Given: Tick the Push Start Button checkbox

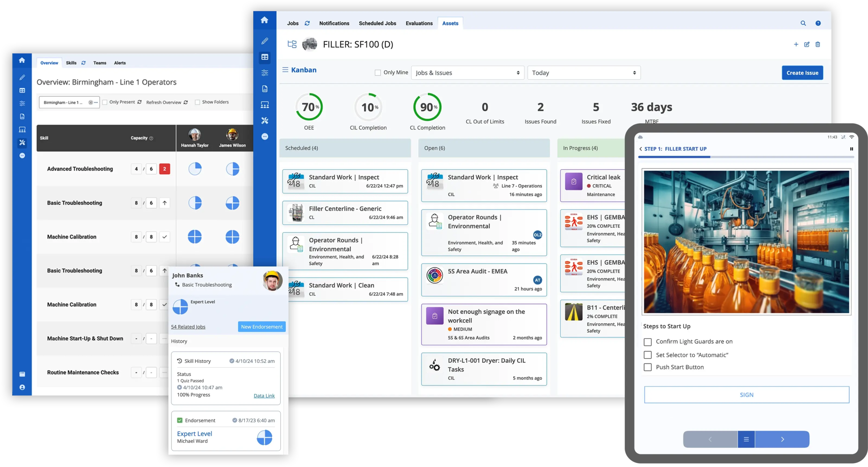Looking at the screenshot, I should point(647,367).
